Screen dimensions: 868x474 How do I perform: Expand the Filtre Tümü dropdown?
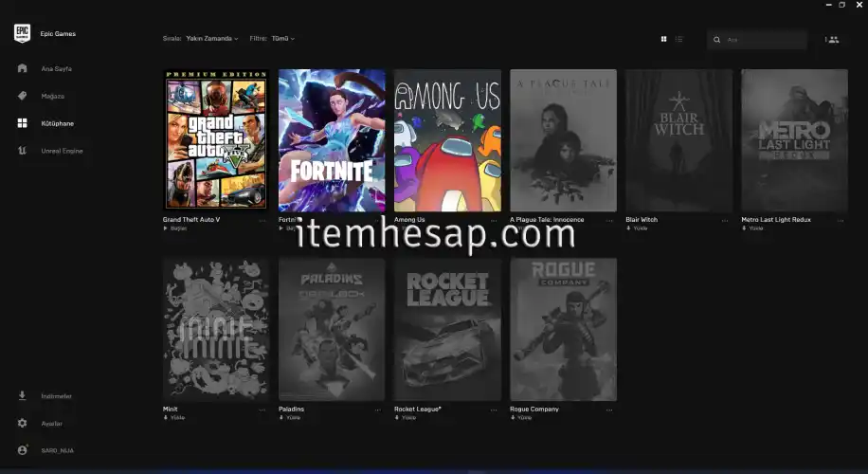[x=282, y=39]
